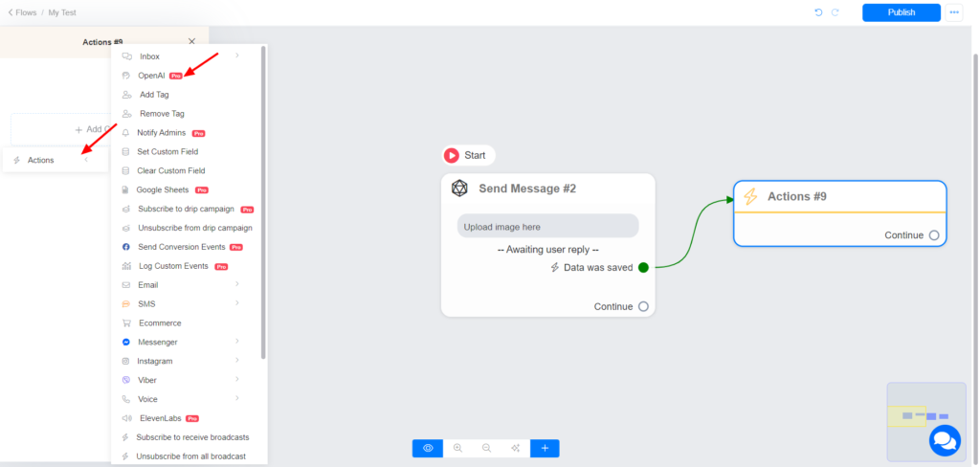Click the Messenger logo icon
The image size is (980, 467).
coord(125,342)
